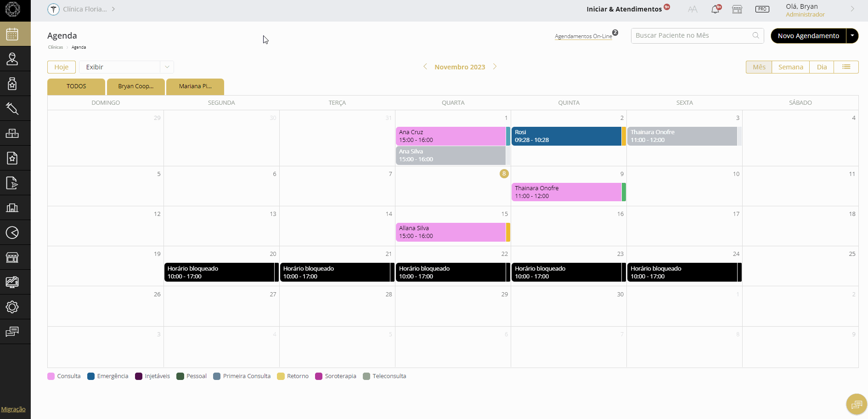Image resolution: width=868 pixels, height=419 pixels.
Task: Click the notifications bell icon
Action: click(x=715, y=9)
